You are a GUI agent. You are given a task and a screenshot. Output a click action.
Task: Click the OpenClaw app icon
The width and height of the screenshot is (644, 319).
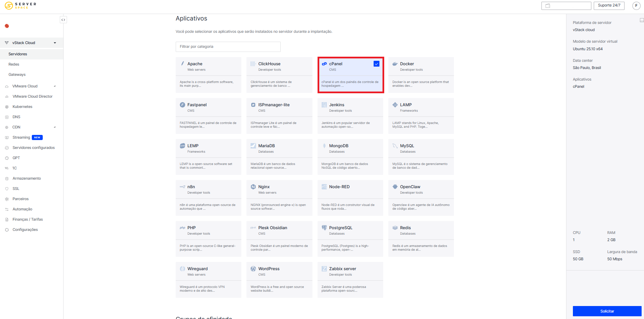[395, 186]
